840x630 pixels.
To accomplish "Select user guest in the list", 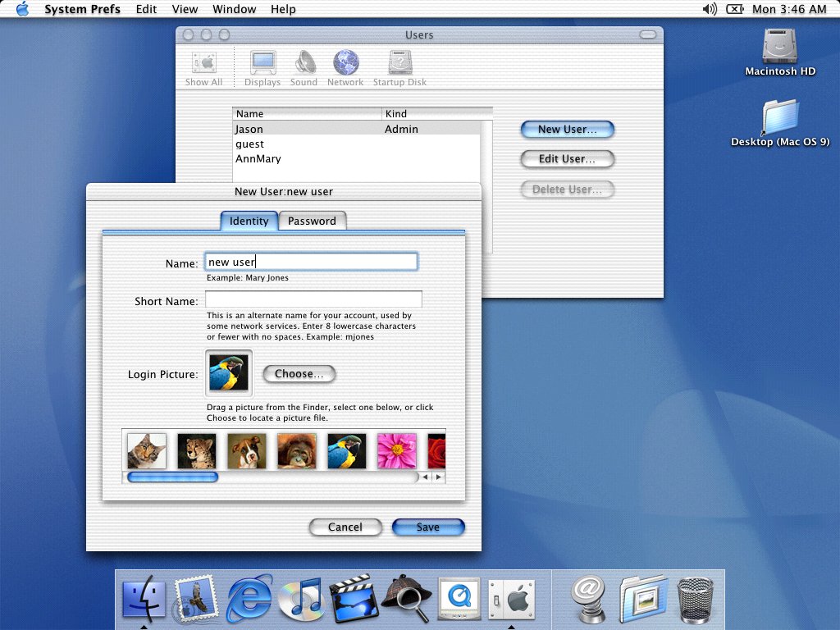I will tap(357, 144).
